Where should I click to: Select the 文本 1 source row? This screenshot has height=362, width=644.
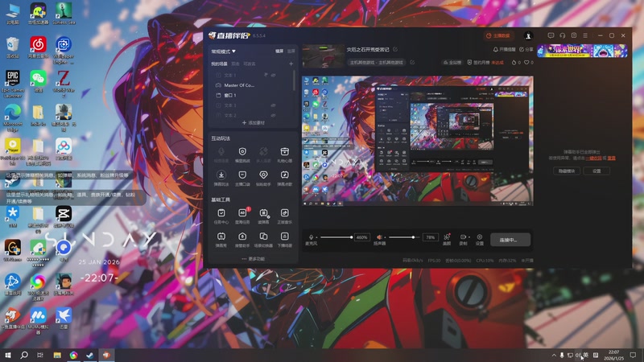click(x=251, y=75)
